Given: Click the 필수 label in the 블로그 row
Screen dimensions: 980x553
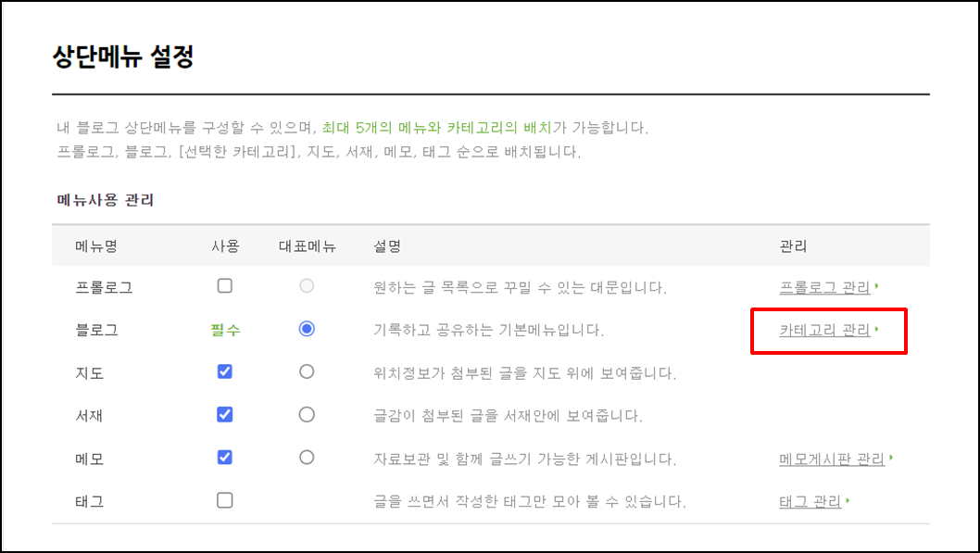Looking at the screenshot, I should click(x=224, y=329).
